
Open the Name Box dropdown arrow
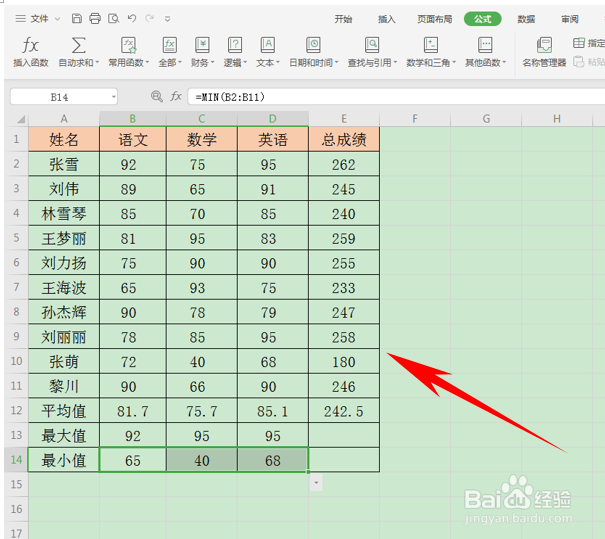114,97
